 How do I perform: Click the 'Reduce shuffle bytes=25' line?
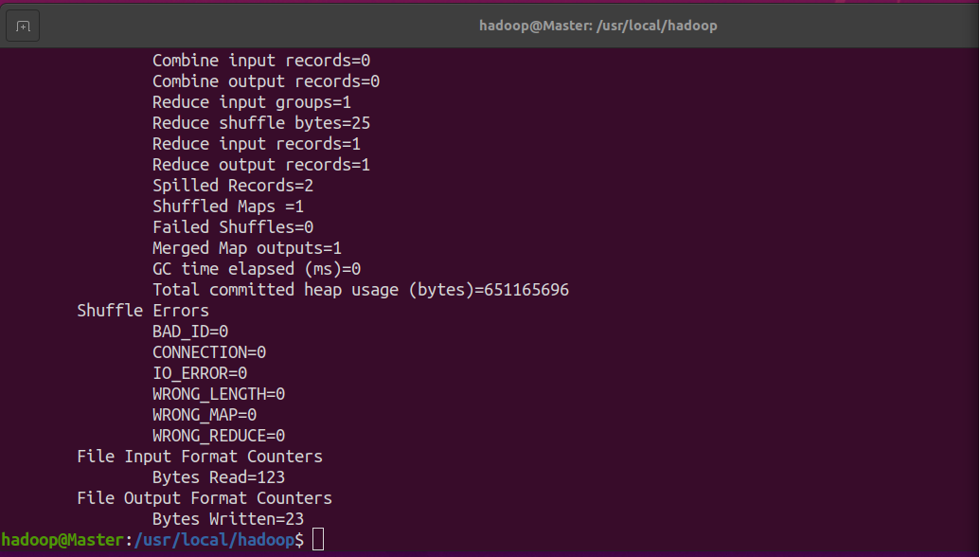[261, 123]
